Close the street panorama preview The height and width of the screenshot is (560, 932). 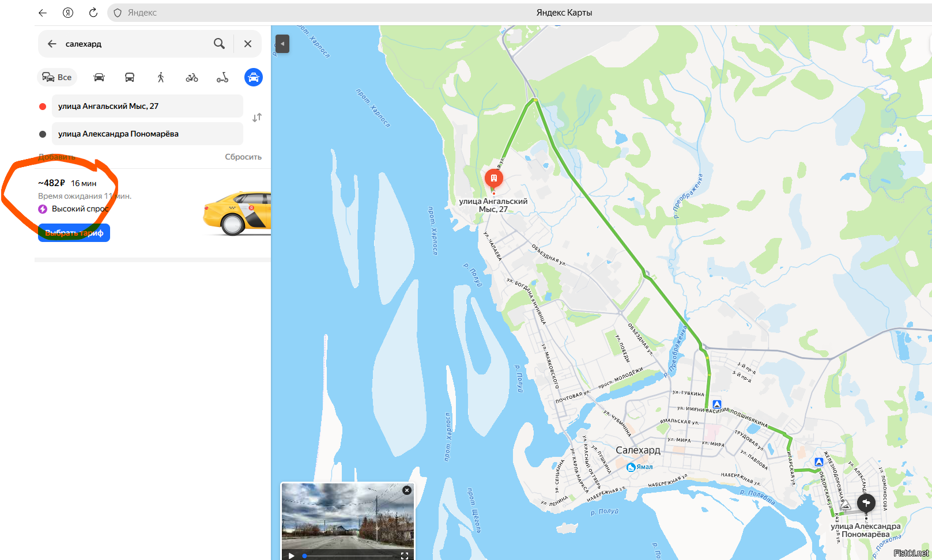[407, 490]
